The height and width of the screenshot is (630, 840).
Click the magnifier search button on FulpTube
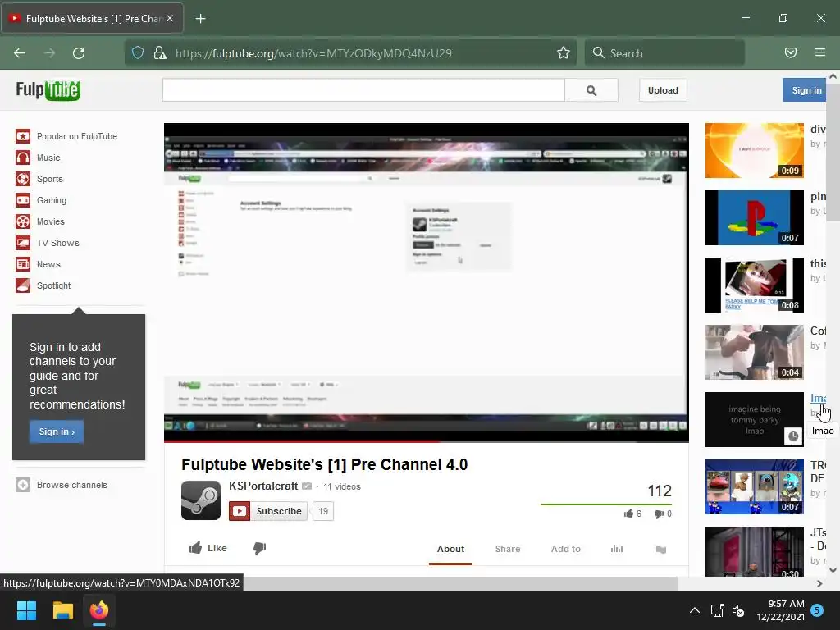pyautogui.click(x=591, y=90)
